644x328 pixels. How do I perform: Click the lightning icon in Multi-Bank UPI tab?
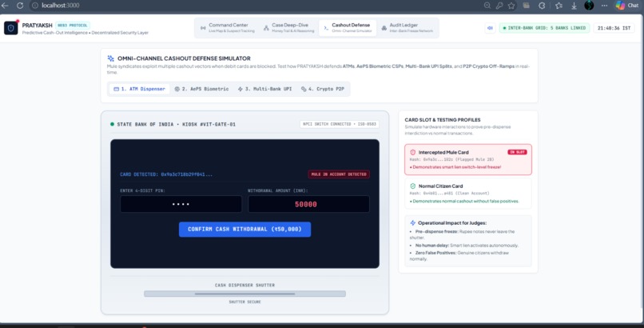241,89
